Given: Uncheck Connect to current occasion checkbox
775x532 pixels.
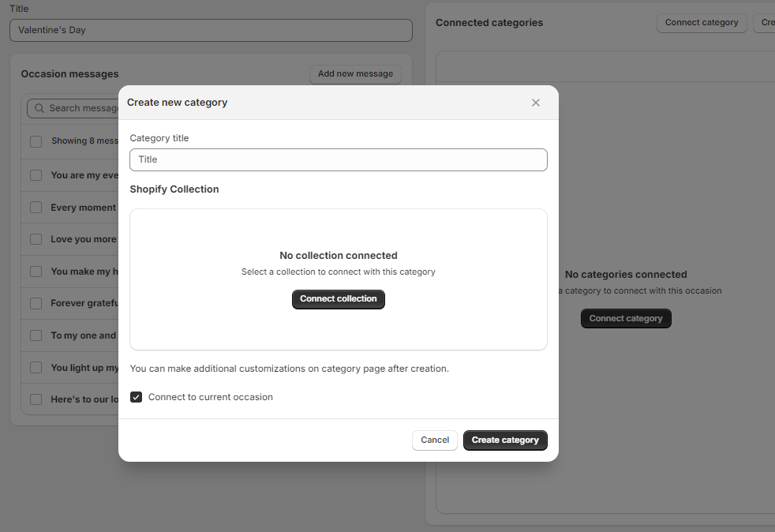Looking at the screenshot, I should coord(137,397).
